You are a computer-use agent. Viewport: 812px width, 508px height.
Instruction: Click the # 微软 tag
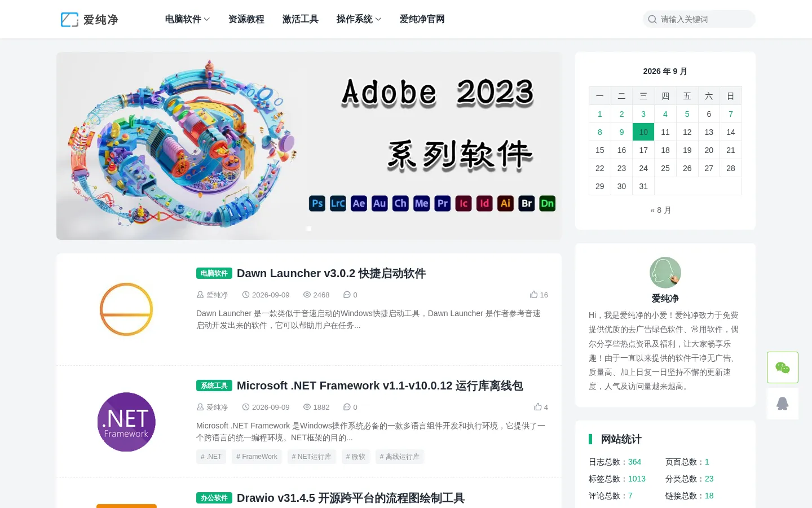(x=355, y=457)
